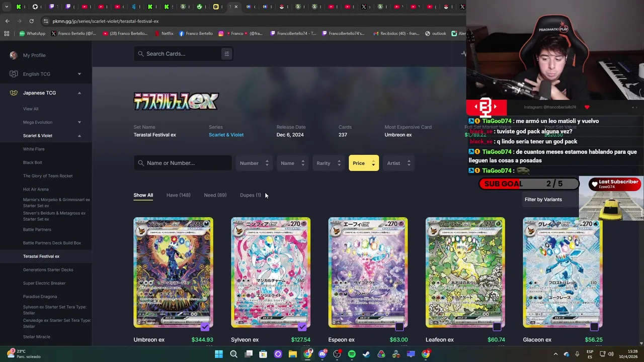The image size is (644, 362).
Task: Toggle collection checkbox on Leafeon ex card
Action: click(497, 327)
